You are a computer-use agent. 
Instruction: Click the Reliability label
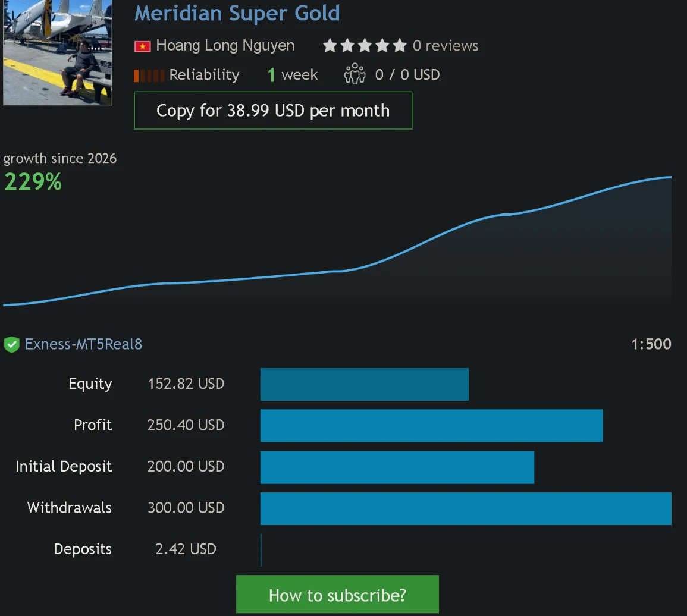coord(204,75)
